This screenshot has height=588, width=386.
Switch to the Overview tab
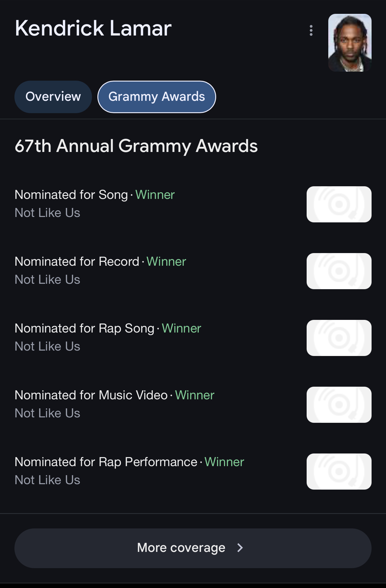(x=53, y=97)
